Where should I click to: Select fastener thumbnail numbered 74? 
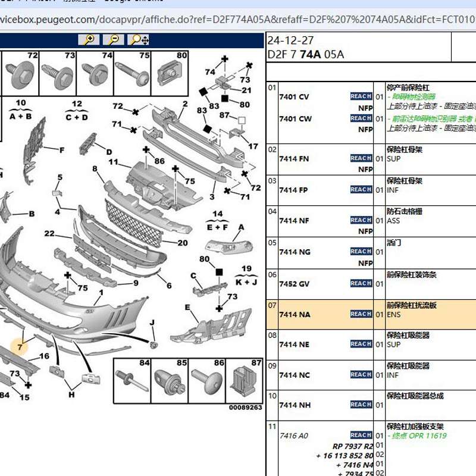pos(95,73)
